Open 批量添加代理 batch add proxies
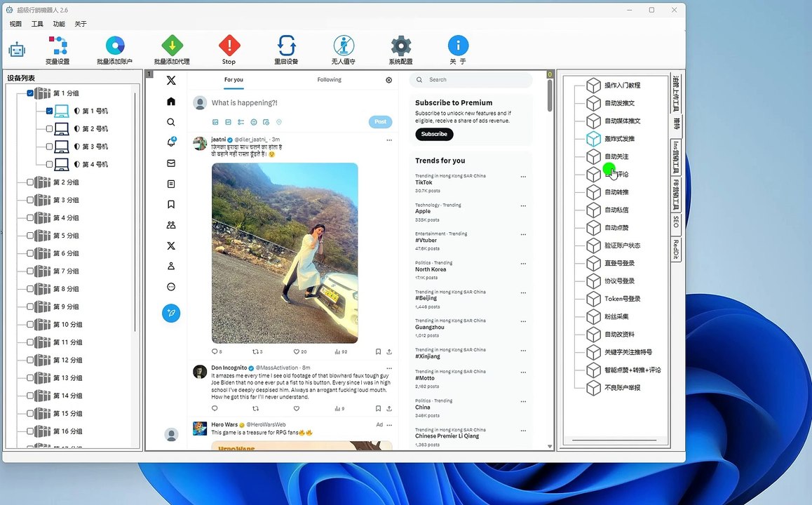Screen dimensions: 812x505 point(172,50)
